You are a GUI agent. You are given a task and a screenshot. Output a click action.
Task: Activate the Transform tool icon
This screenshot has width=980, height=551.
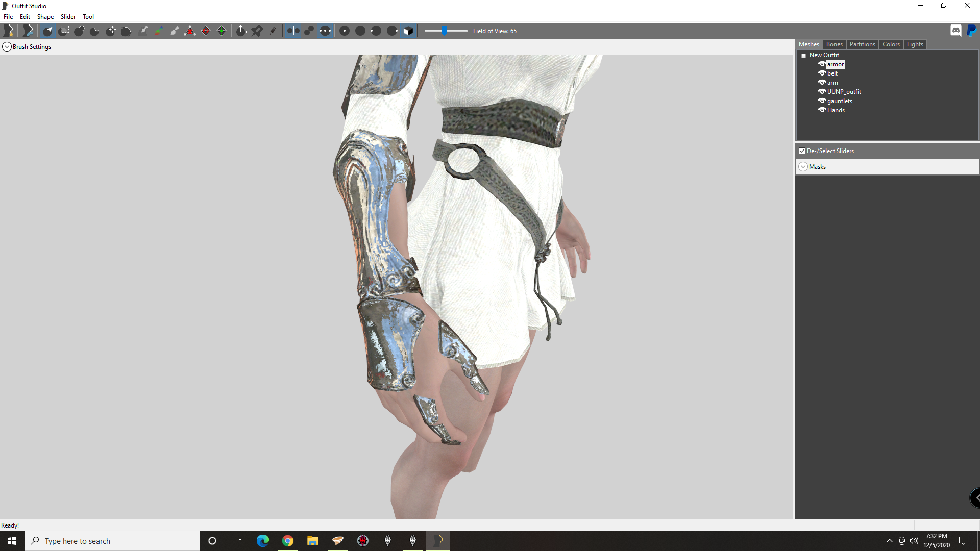pos(241,31)
